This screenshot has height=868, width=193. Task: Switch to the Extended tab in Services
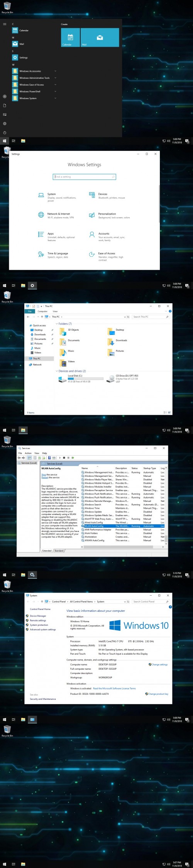[47, 551]
